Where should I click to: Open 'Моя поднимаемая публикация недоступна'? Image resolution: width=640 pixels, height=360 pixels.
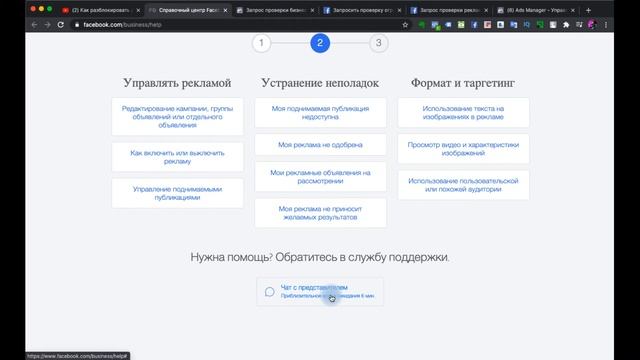320,113
